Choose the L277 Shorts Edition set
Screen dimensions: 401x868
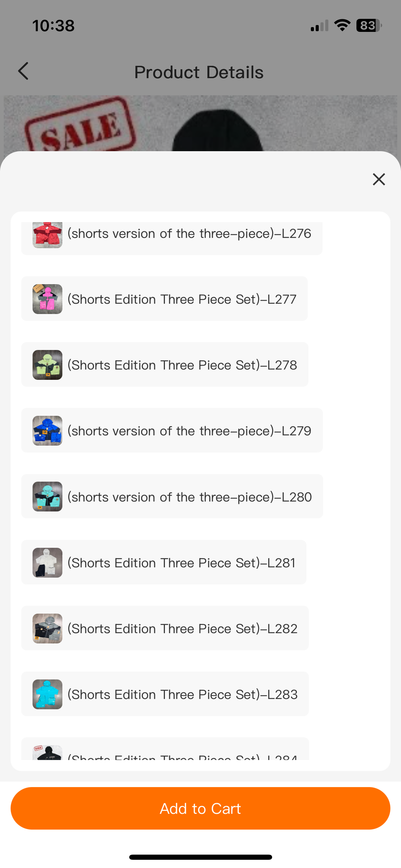[182, 299]
